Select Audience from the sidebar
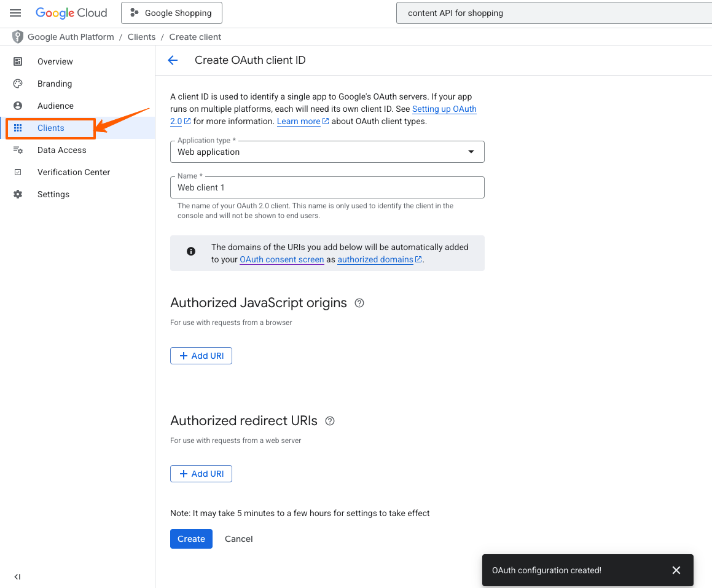Image resolution: width=712 pixels, height=588 pixels. (55, 106)
